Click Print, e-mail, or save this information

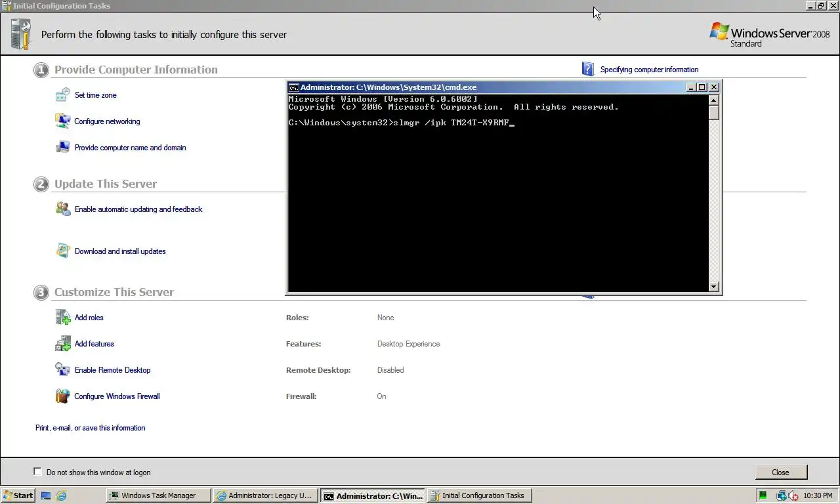tap(91, 428)
